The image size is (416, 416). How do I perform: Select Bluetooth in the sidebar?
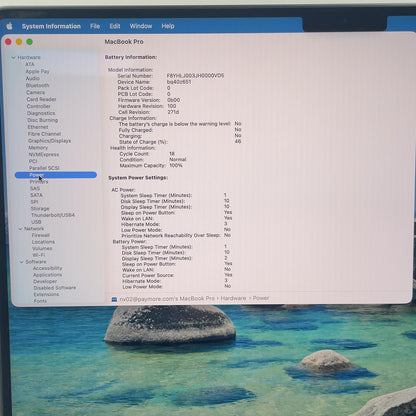37,85
